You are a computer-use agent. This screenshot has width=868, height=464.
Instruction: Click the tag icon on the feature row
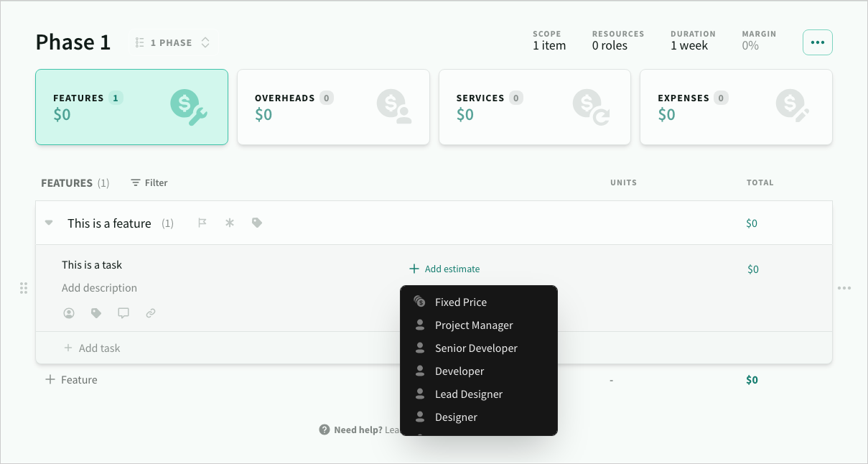[257, 223]
